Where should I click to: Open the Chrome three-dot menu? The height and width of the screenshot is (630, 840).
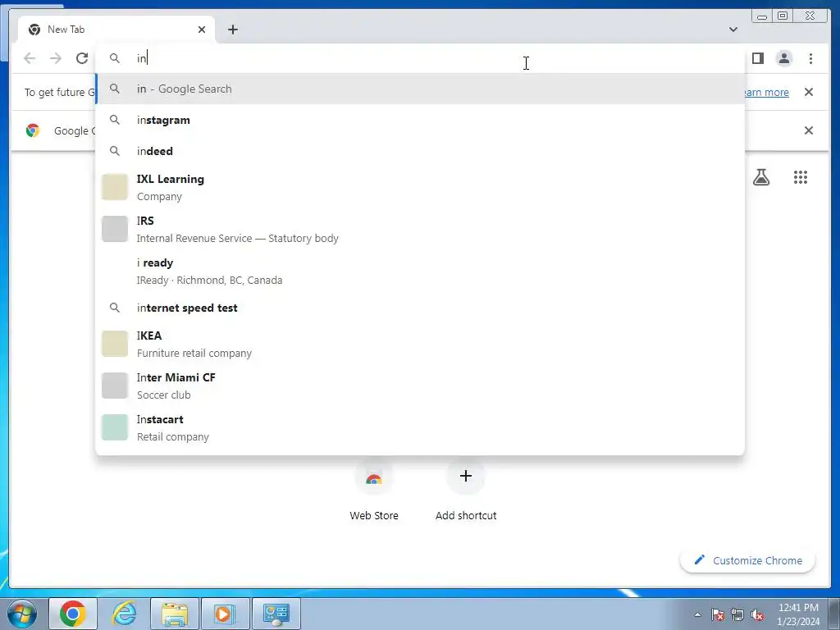(x=810, y=58)
